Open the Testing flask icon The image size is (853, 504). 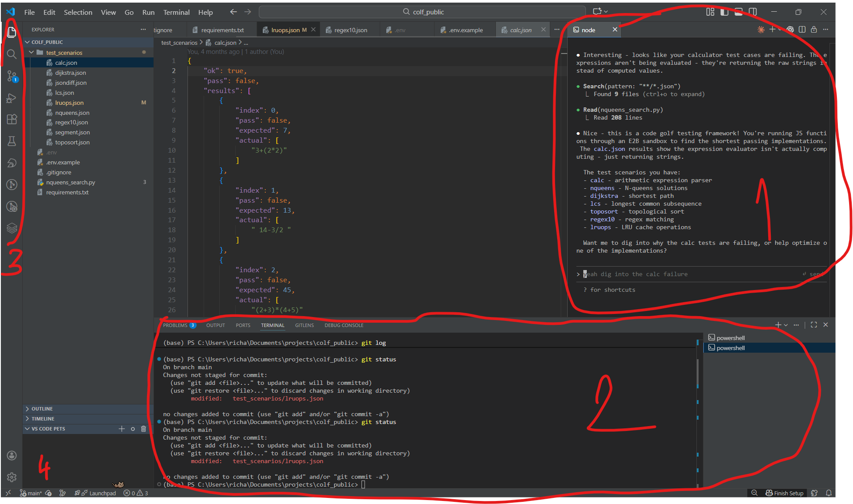[12, 141]
